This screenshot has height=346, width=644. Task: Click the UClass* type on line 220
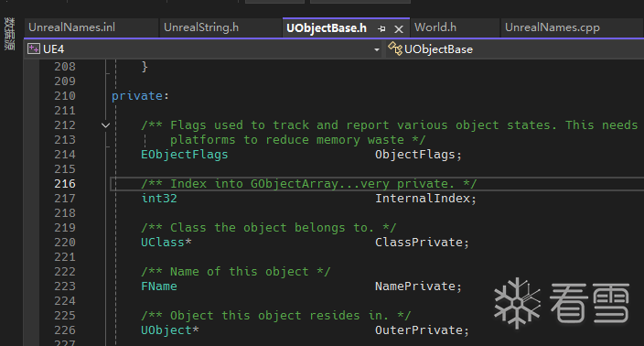(x=166, y=243)
